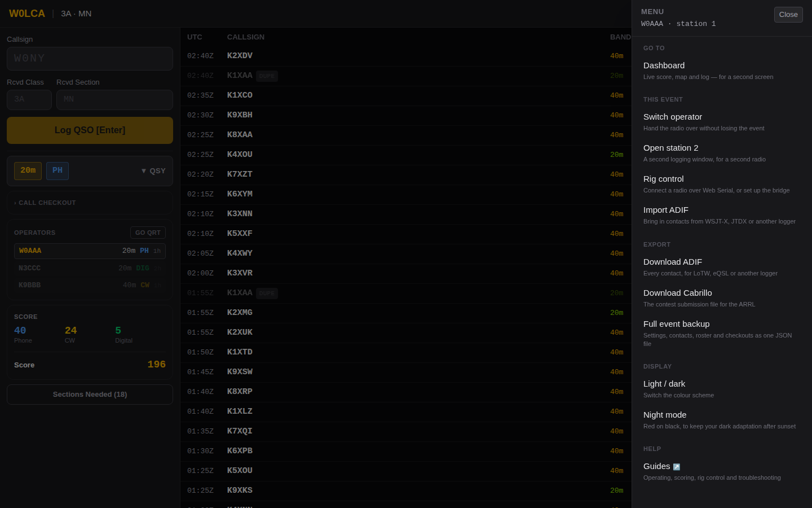Select the 20m band chip beside PH
The image size is (812, 508).
[28, 171]
